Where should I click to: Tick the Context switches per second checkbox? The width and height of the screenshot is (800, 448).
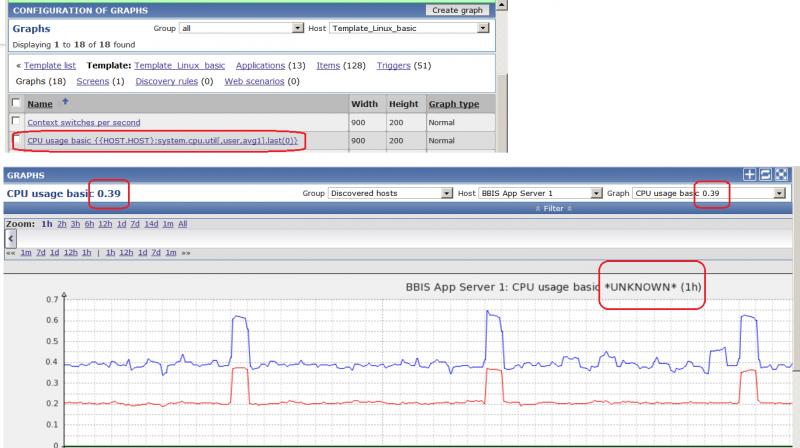(16, 121)
